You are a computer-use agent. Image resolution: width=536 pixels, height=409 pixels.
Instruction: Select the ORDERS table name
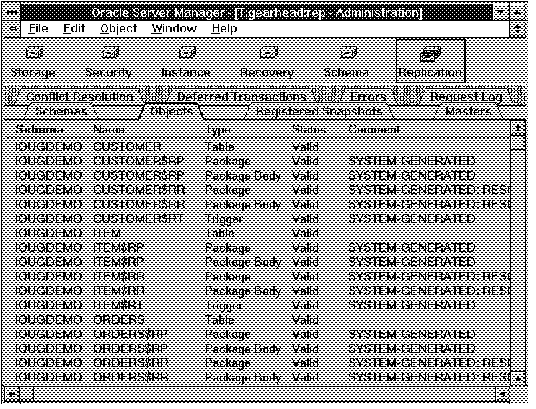tap(119, 320)
